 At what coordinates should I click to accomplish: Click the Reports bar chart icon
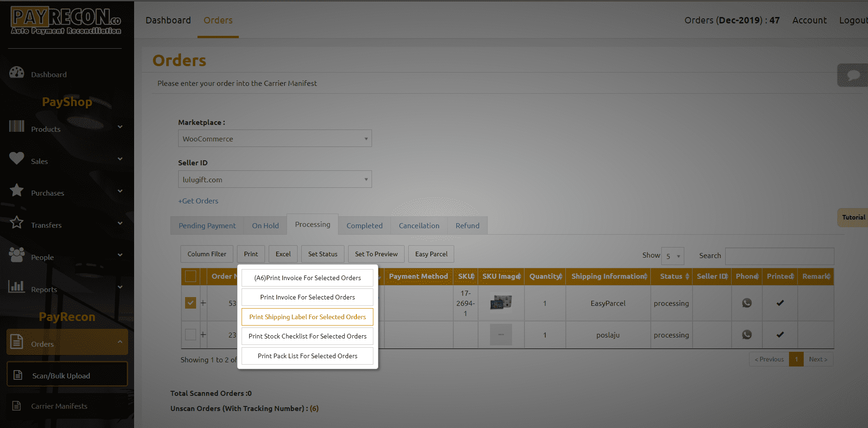coord(17,286)
